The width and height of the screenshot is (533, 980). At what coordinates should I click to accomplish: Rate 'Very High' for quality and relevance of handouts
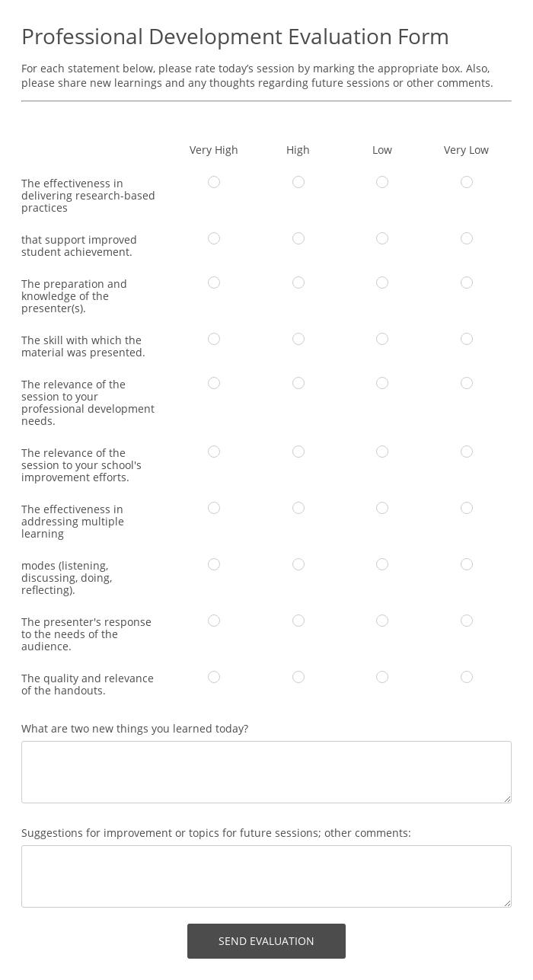pos(214,677)
